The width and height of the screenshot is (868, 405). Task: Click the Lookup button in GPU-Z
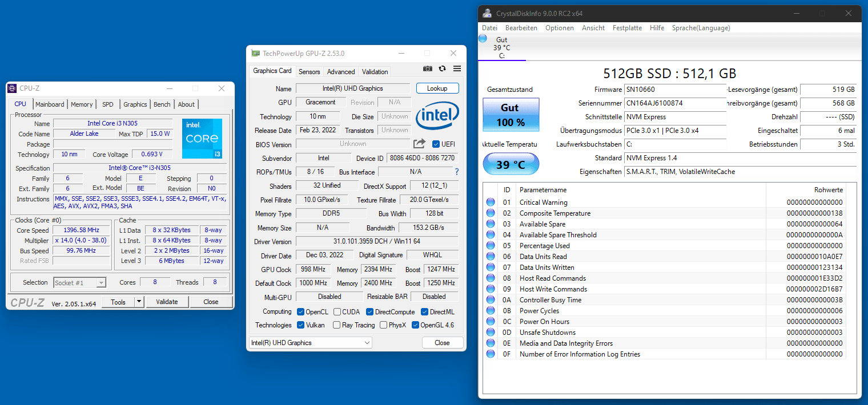(437, 88)
